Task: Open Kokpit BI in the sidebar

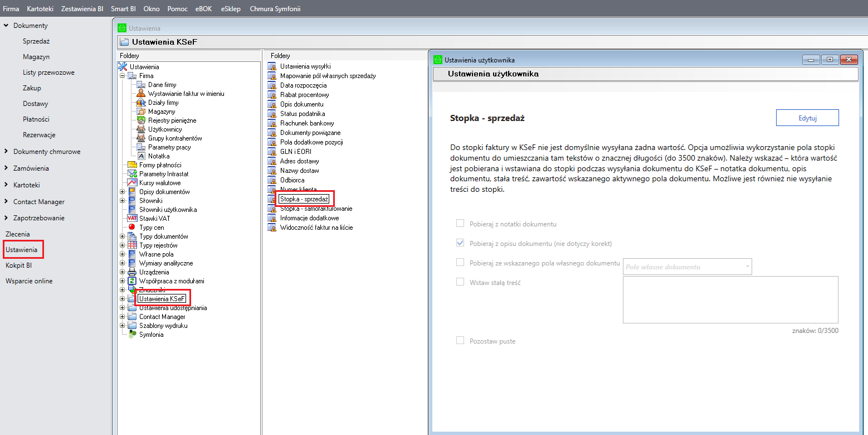Action: pyautogui.click(x=18, y=265)
